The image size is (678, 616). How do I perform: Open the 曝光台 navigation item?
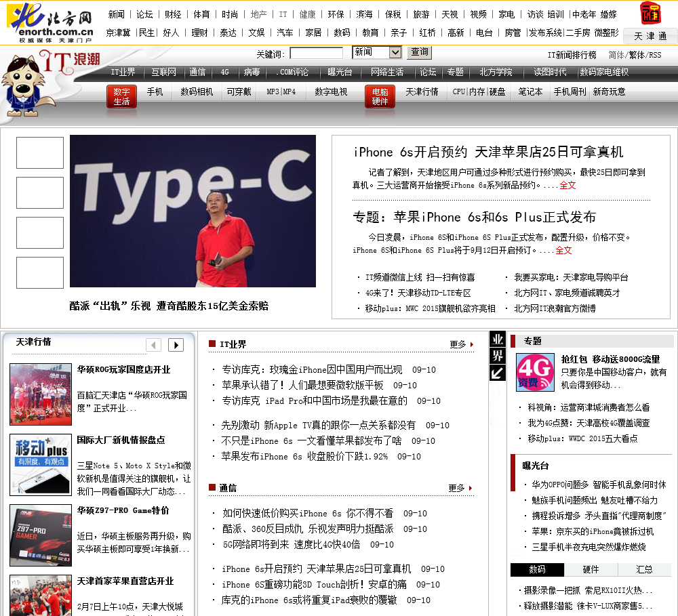pyautogui.click(x=340, y=73)
